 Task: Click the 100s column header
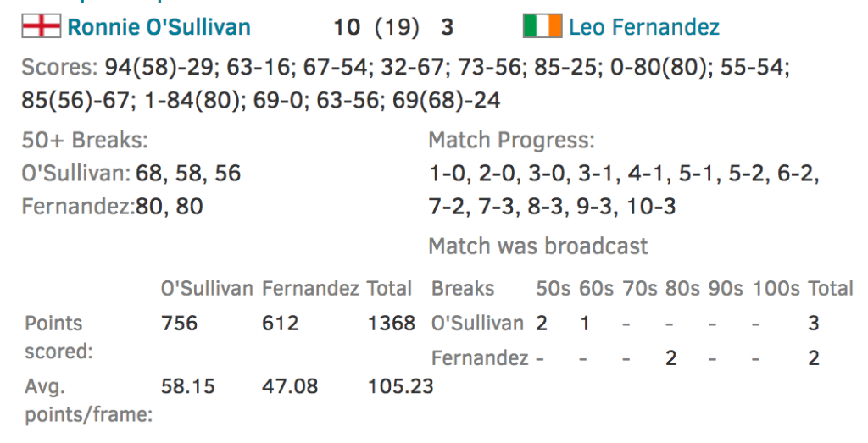[775, 289]
